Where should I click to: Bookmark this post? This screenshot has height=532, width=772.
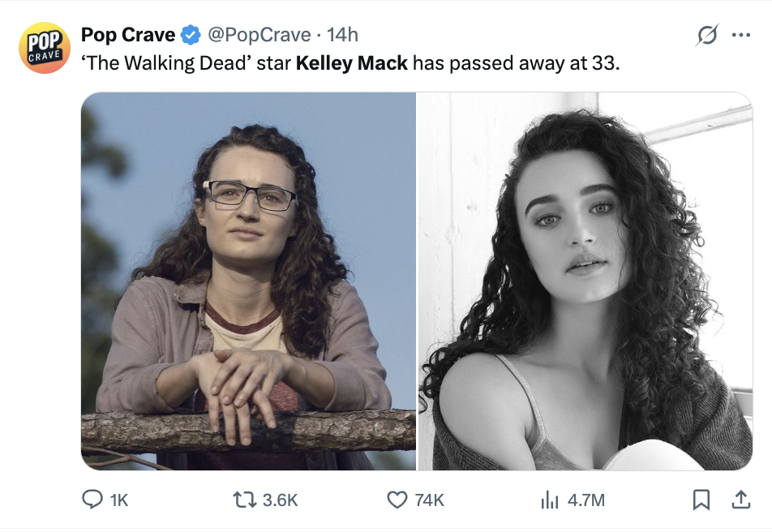[701, 500]
